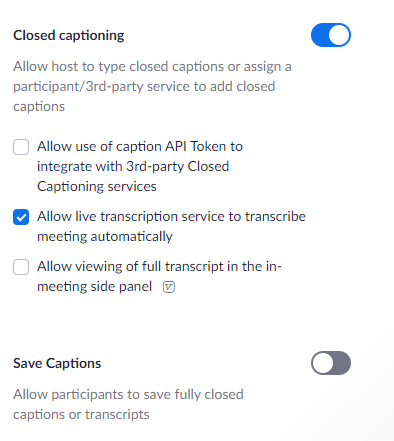
Task: Click the 'Captioning services' line of text
Action: 97,186
